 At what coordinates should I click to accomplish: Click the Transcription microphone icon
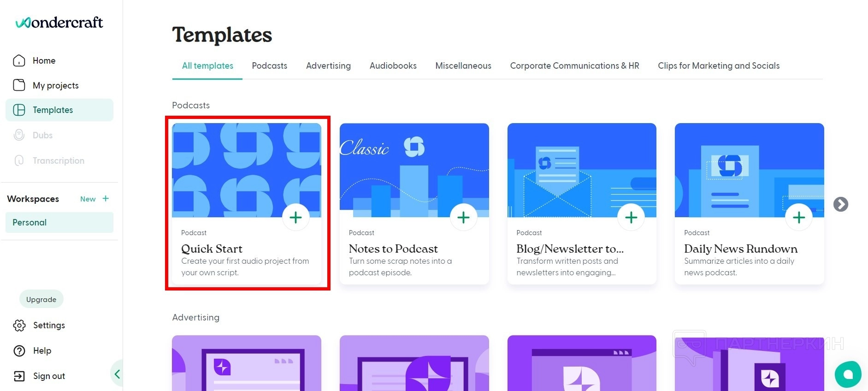(19, 160)
